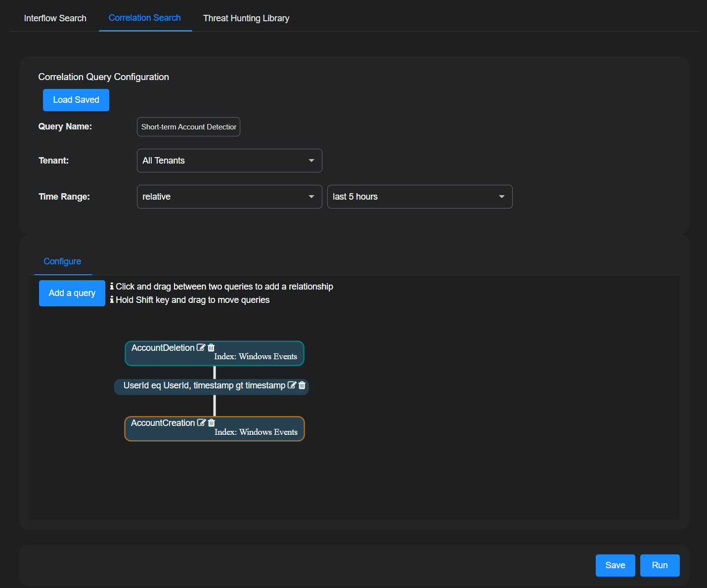Switch to the Interflow Search tab
This screenshot has width=707, height=588.
click(x=55, y=18)
